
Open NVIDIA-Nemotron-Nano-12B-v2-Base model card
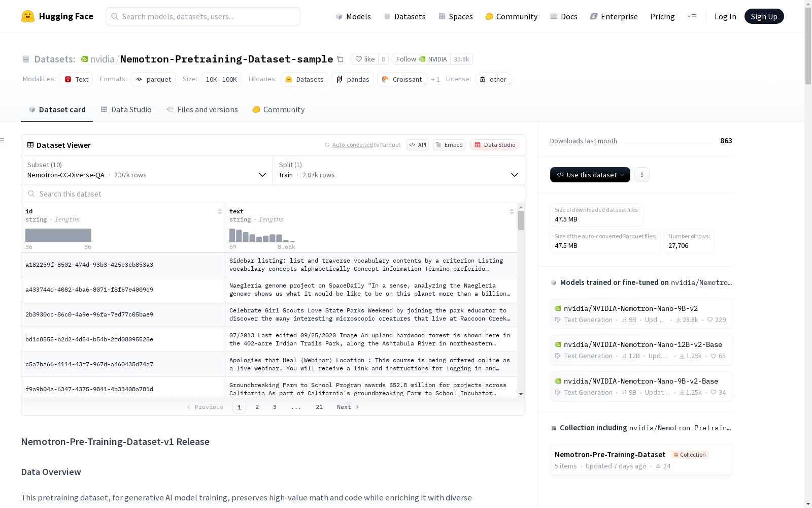pyautogui.click(x=641, y=350)
